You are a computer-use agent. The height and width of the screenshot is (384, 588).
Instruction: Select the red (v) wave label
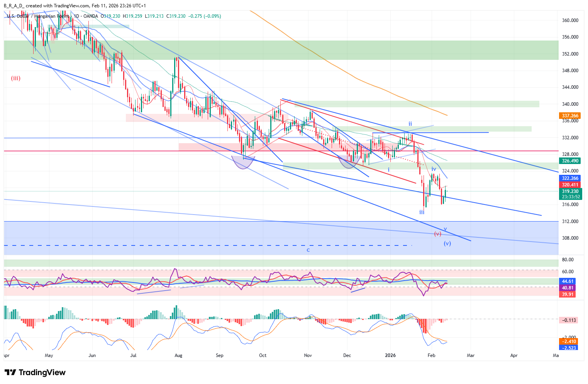437,234
